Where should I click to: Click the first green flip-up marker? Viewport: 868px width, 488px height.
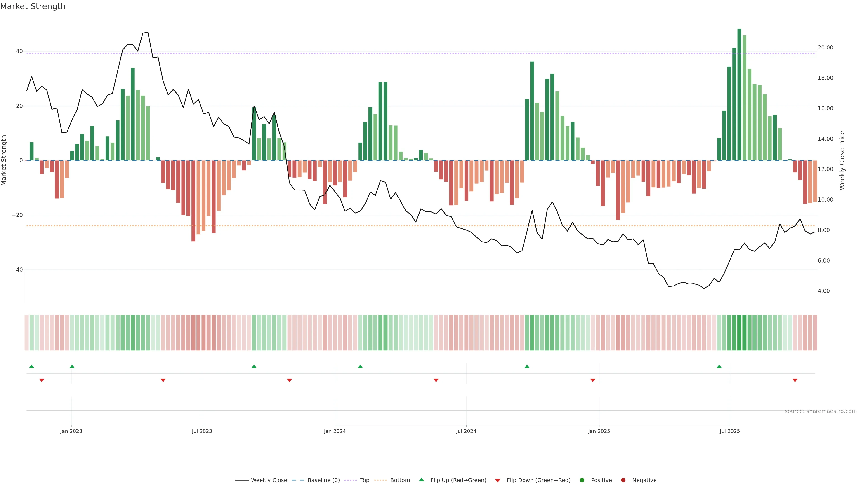click(x=32, y=366)
